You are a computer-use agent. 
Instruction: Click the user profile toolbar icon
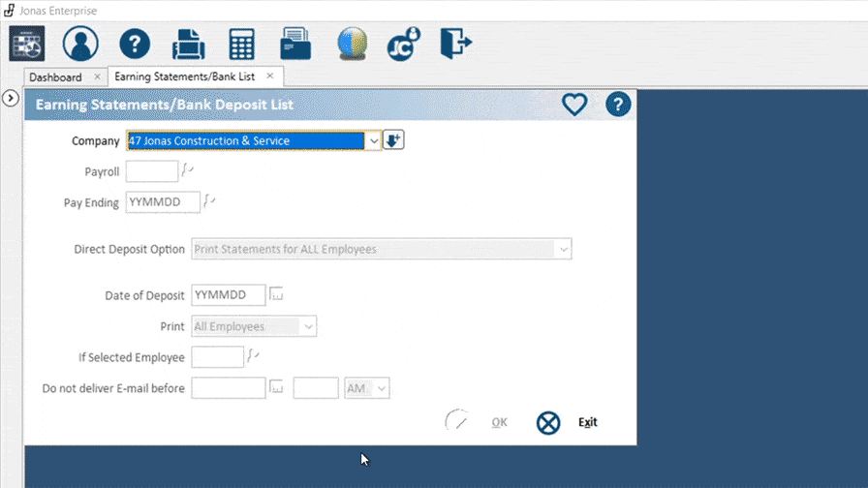pos(80,44)
